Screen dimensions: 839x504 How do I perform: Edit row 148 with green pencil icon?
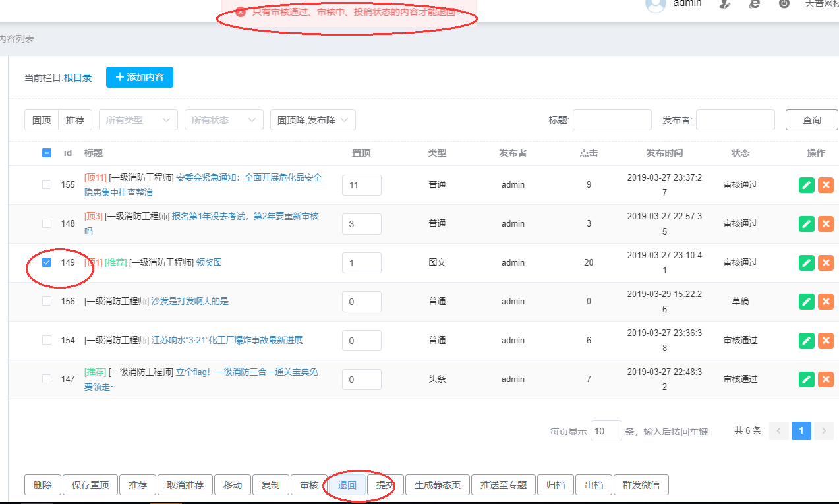[x=807, y=224]
